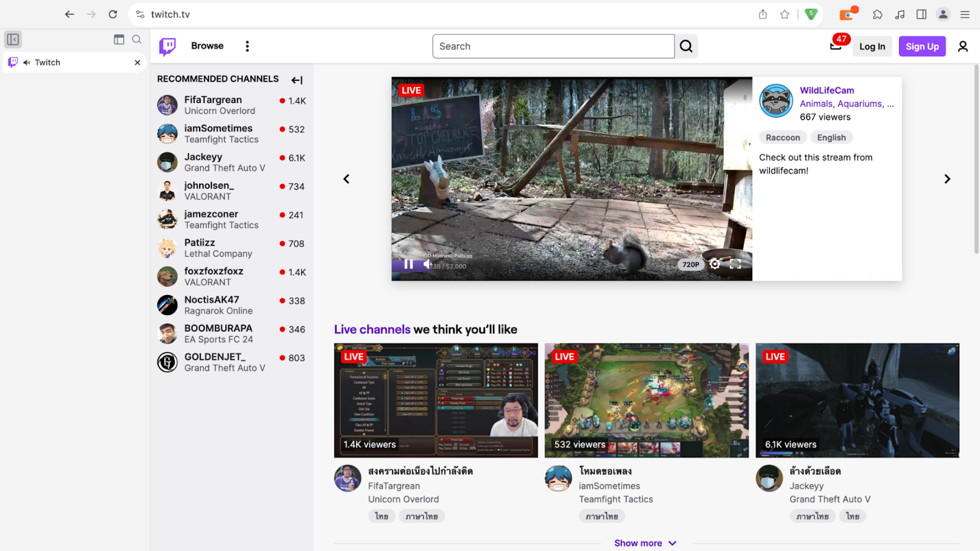Click the Search input field
The height and width of the screenshot is (551, 980).
[554, 47]
